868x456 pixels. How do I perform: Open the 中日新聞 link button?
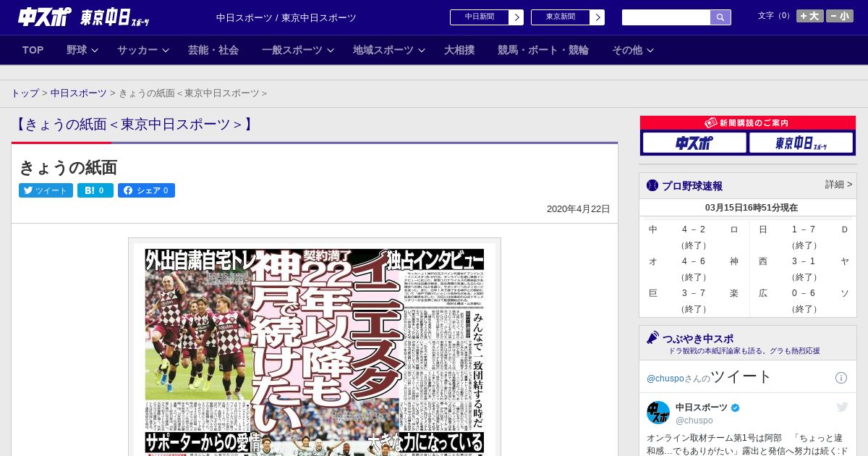[x=480, y=17]
